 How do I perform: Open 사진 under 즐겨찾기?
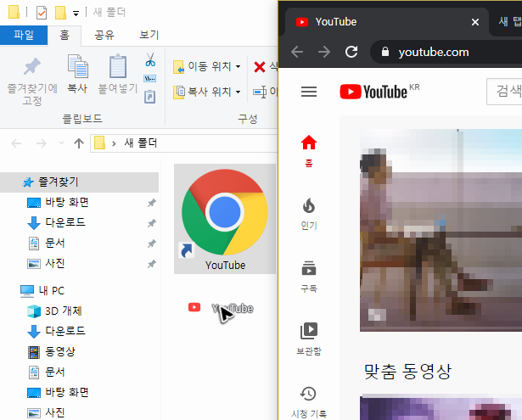[55, 264]
